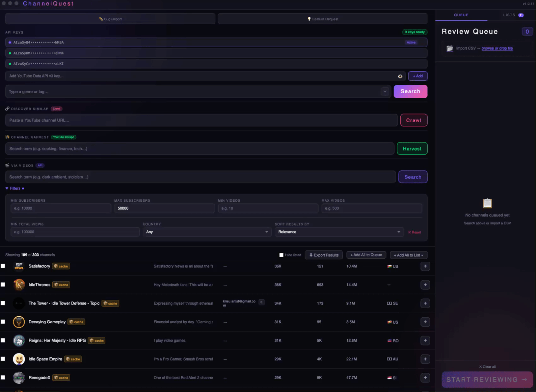Open Idle Space Empire avatar image

pos(19,359)
